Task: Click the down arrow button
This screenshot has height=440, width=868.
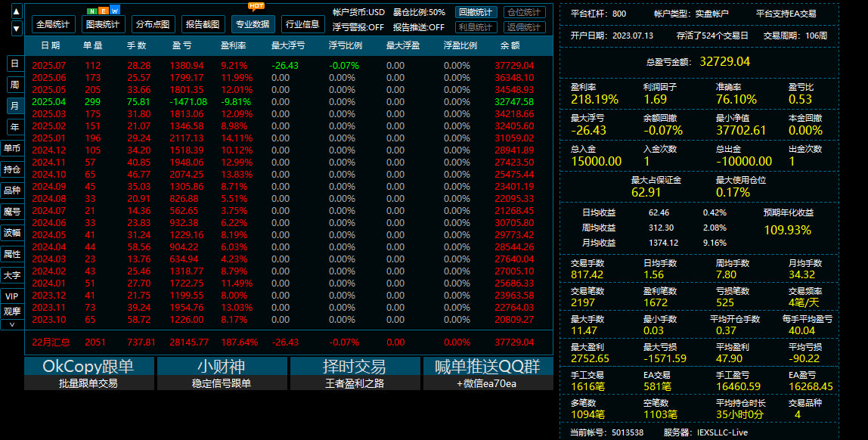Action: pos(16,28)
